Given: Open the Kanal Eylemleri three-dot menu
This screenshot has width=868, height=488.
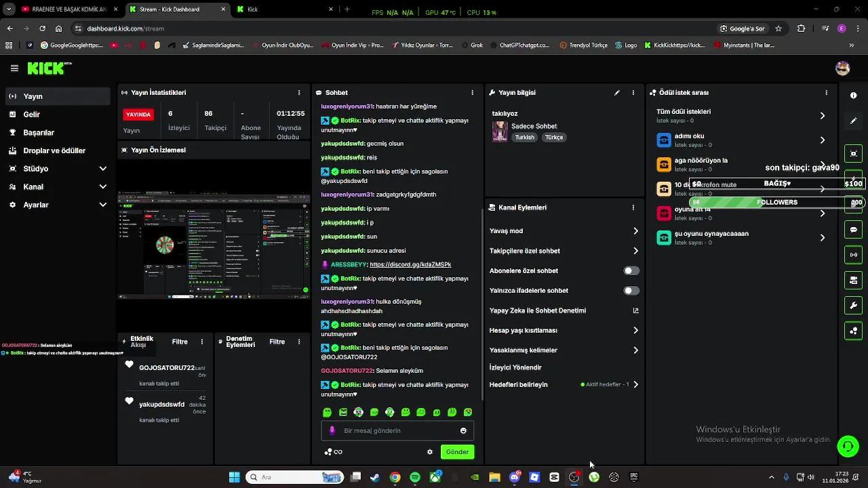Looking at the screenshot, I should 633,207.
